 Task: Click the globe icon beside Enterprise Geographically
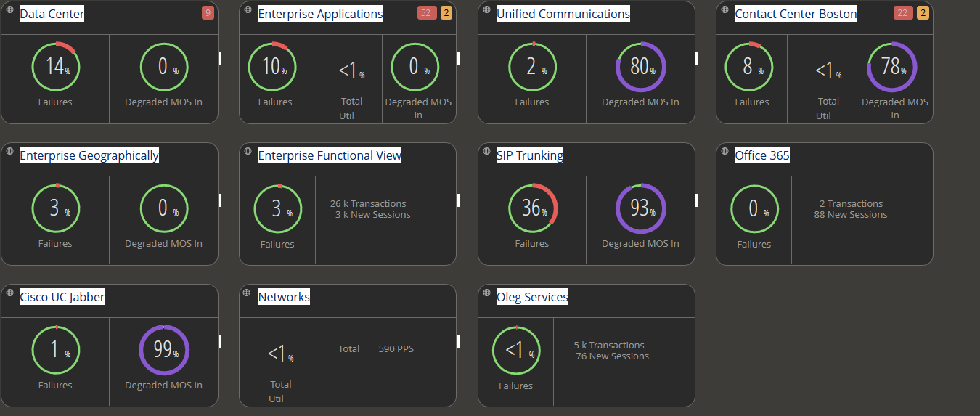pos(10,152)
